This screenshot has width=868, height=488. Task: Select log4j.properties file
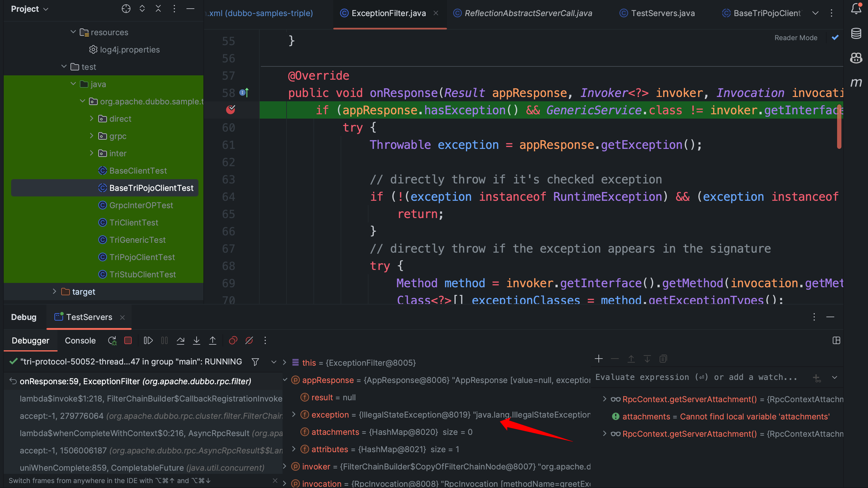pos(130,49)
